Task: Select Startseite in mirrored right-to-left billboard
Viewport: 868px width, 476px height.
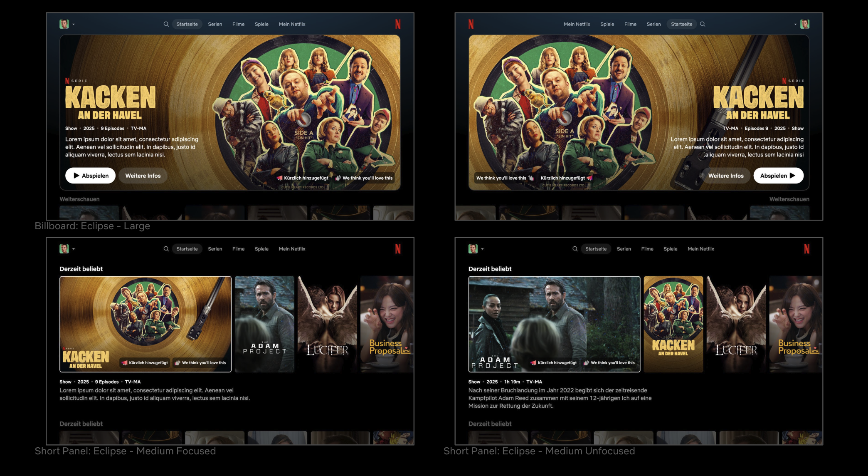Action: [x=682, y=24]
